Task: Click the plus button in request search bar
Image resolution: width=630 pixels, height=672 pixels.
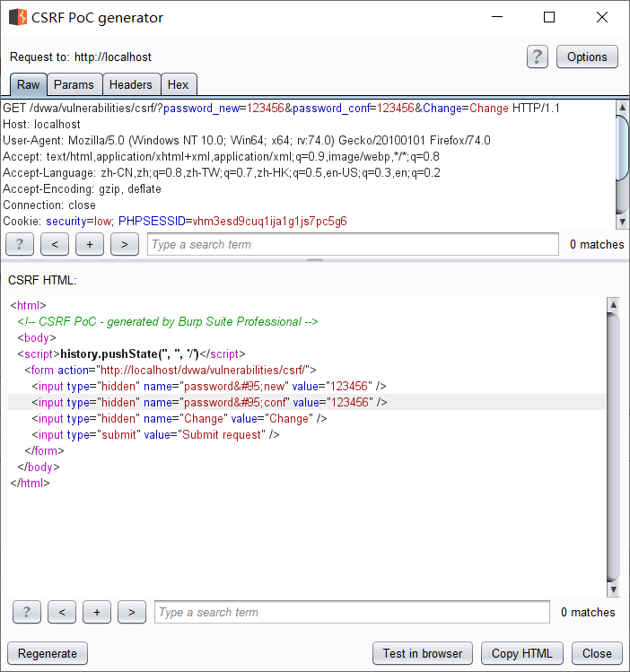Action: [90, 244]
